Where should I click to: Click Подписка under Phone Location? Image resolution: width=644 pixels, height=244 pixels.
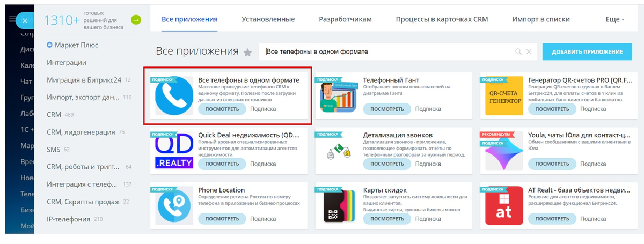263,219
